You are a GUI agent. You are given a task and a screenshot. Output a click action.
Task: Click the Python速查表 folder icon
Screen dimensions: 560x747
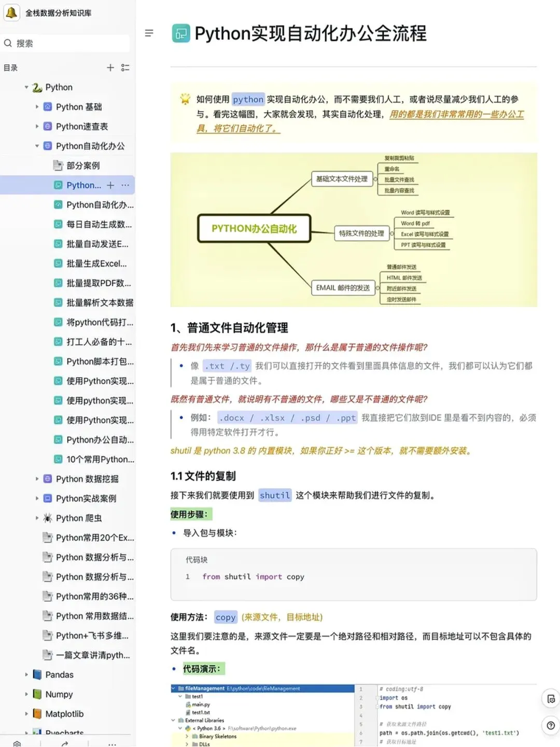pos(48,127)
